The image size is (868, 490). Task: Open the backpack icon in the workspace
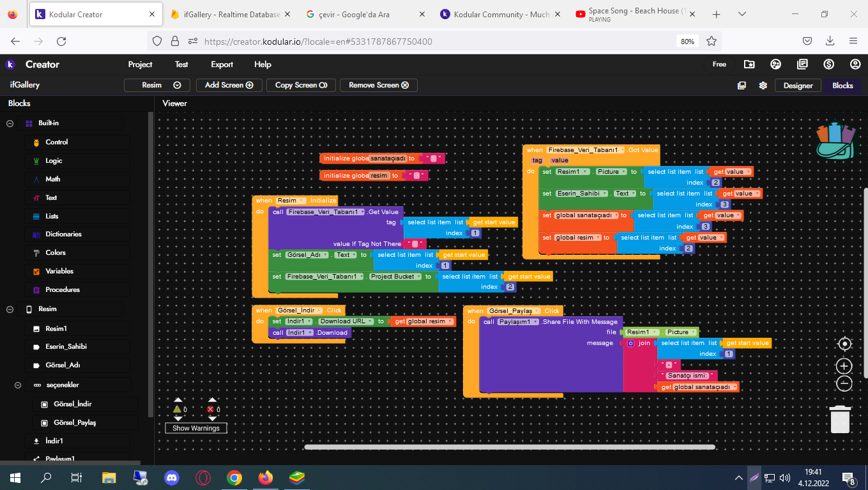(835, 141)
